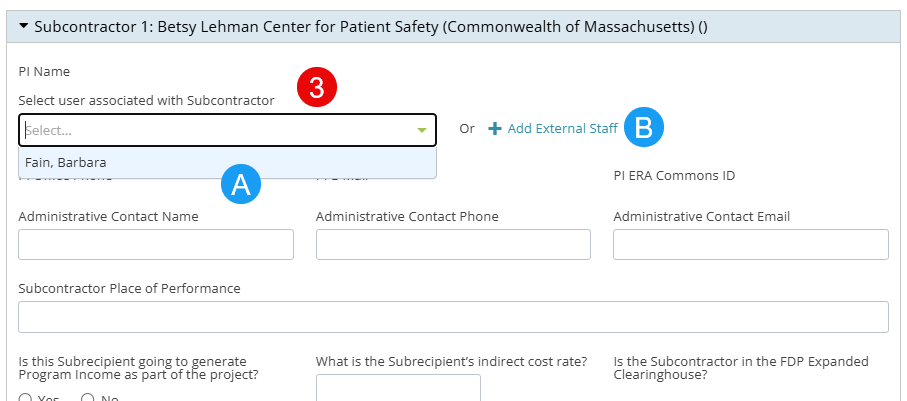Click the Administrative Contact Name field

click(156, 244)
